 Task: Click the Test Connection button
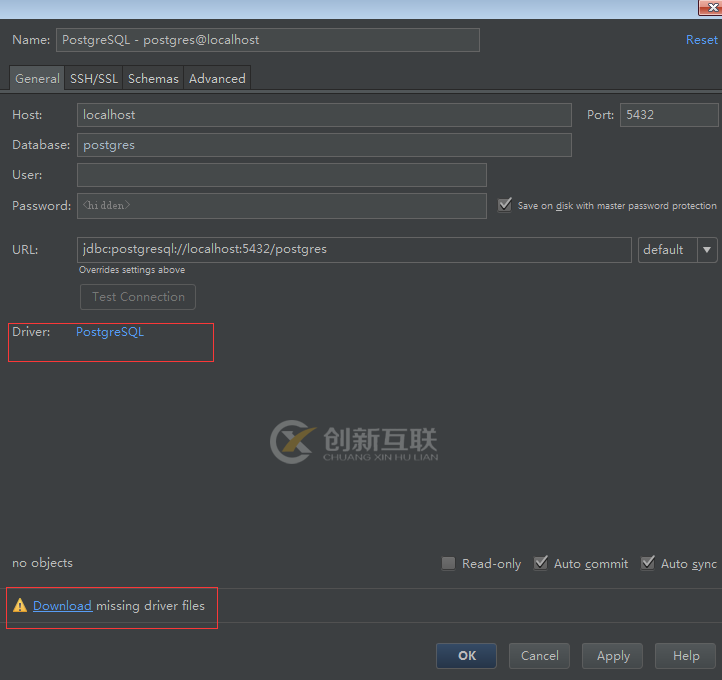(138, 297)
